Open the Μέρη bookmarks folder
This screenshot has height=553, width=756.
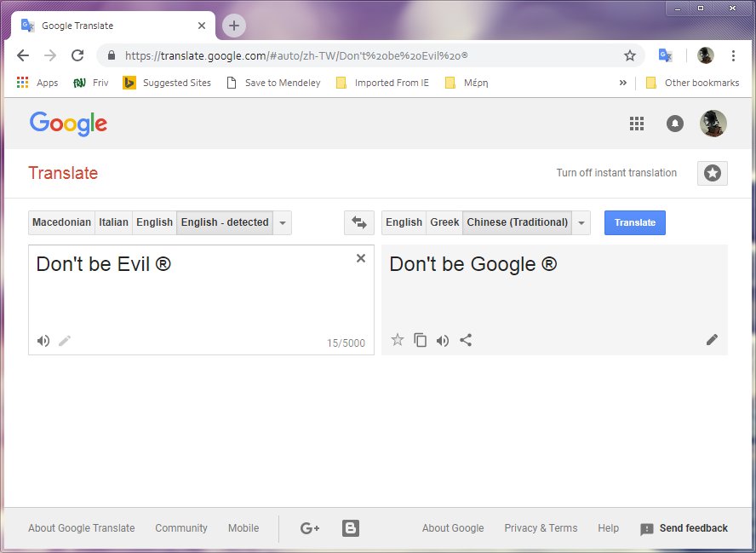pos(467,83)
